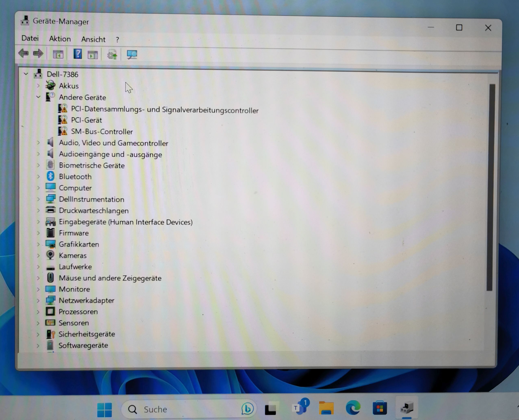
Task: Click scan for hardware changes monitor icon
Action: pyautogui.click(x=132, y=55)
